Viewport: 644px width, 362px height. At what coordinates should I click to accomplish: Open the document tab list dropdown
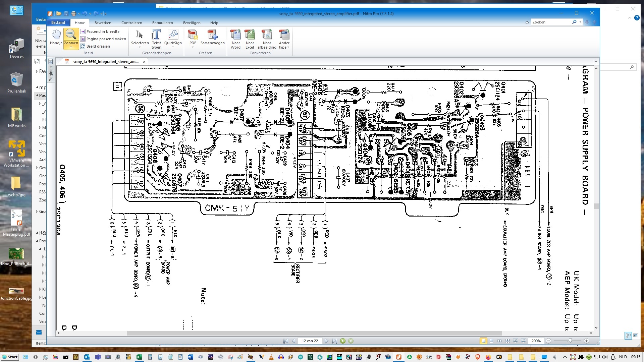596,62
